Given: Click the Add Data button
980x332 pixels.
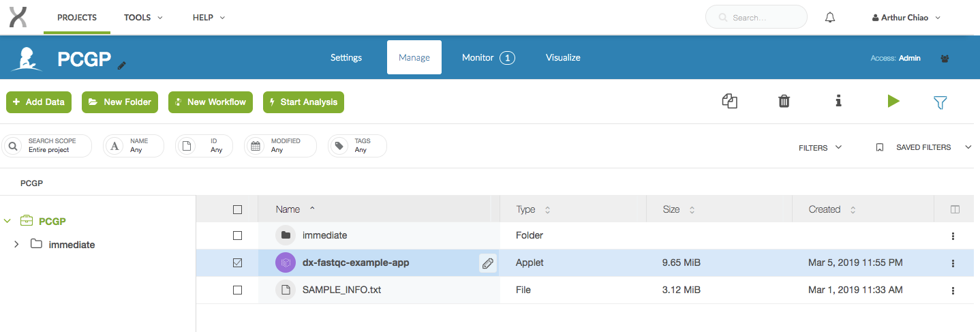Looking at the screenshot, I should (39, 102).
